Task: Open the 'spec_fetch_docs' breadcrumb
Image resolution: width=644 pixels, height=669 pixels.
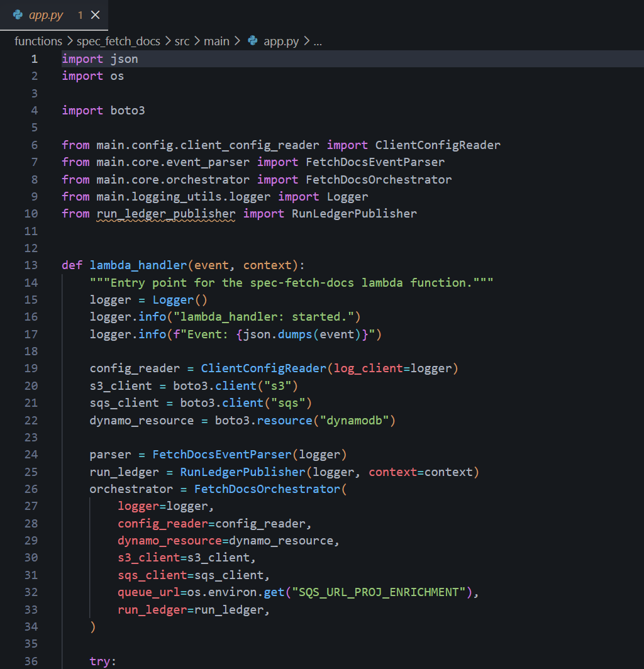Action: (x=118, y=41)
